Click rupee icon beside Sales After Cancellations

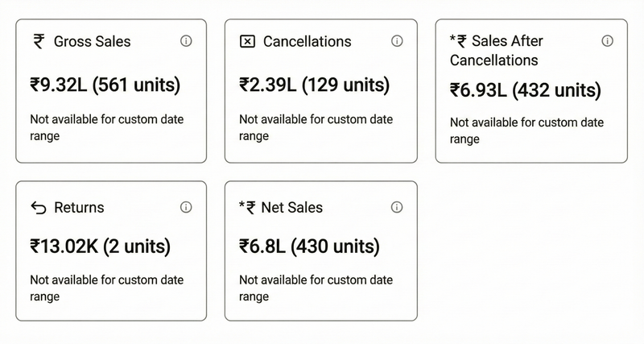click(461, 41)
